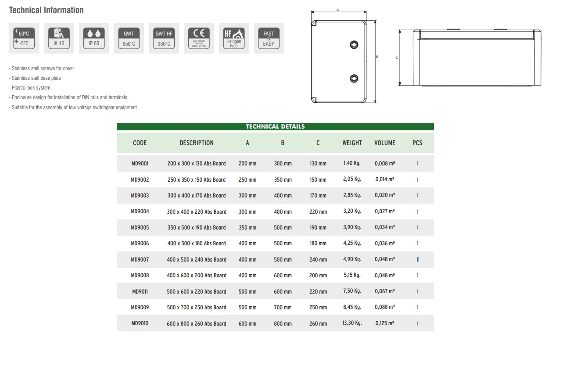Image resolution: width=588 pixels, height=373 pixels.
Task: Select product code MD9001
Action: click(x=140, y=163)
